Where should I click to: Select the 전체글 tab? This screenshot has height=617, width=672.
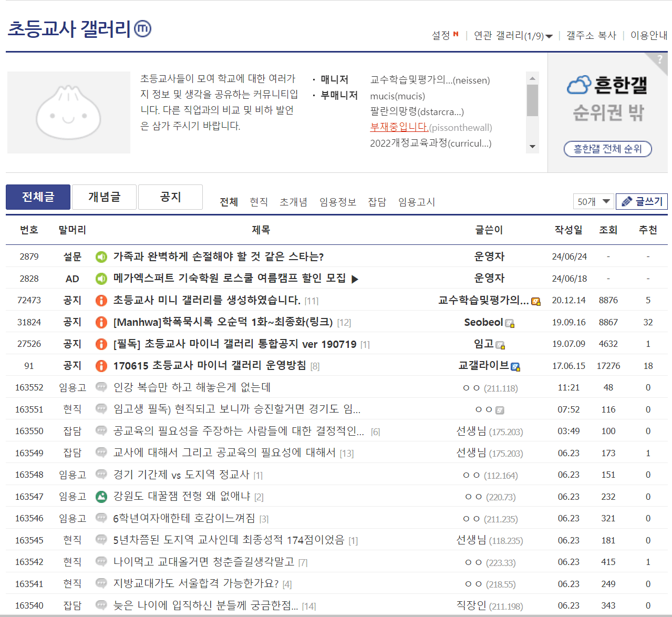(38, 197)
